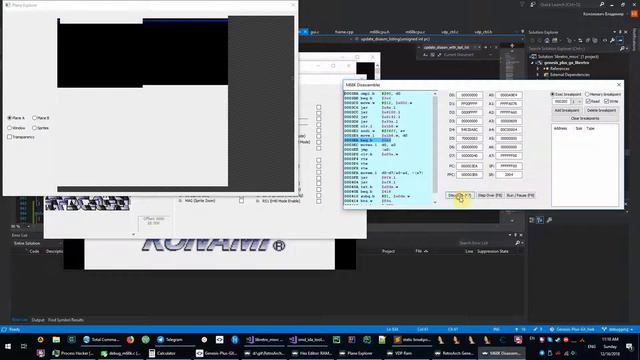640x360 pixels.
Task: Open the editor tab overflow dropdown
Action: click(522, 32)
